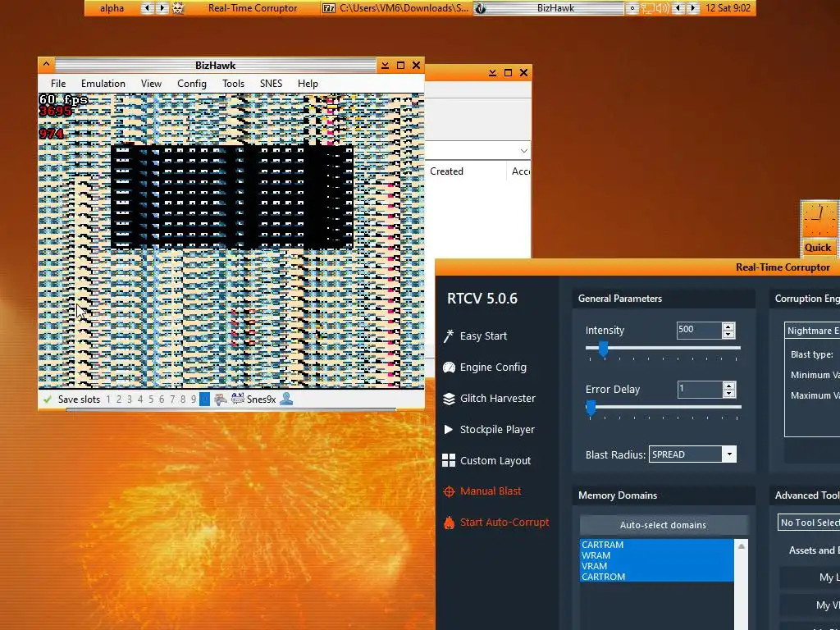This screenshot has width=840, height=630.
Task: Click the Created column header
Action: coord(447,171)
